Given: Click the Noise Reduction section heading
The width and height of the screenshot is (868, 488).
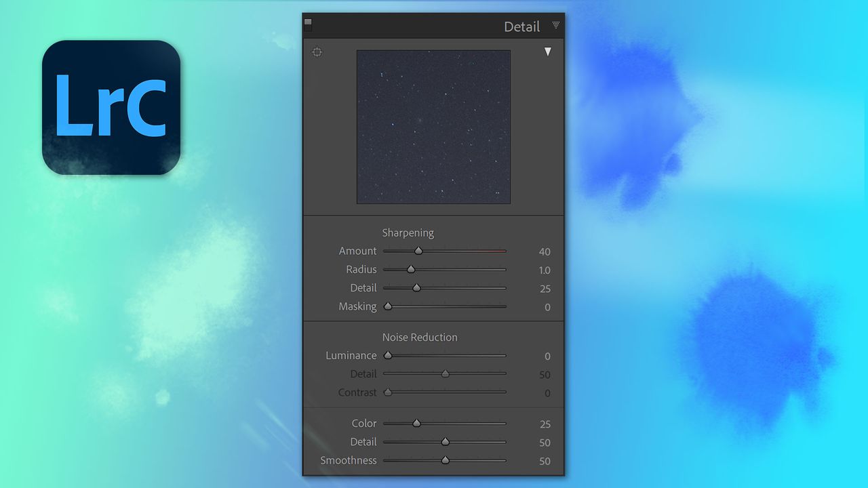Looking at the screenshot, I should coord(420,337).
